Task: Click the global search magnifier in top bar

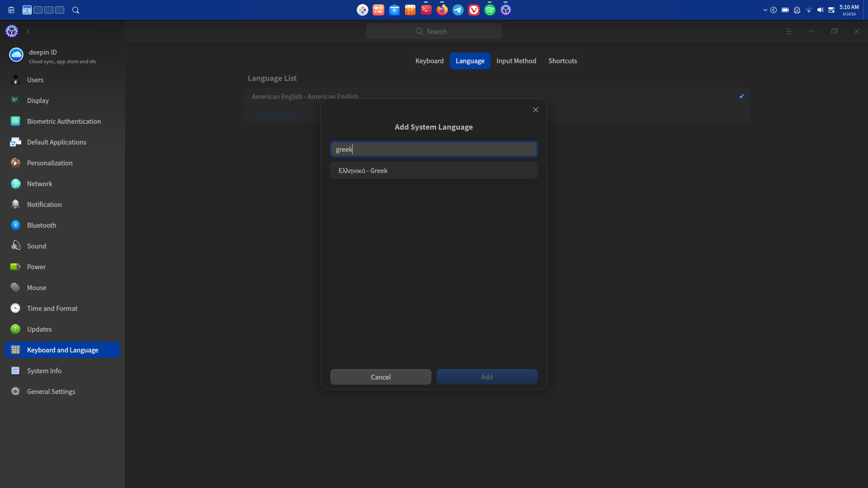Action: tap(75, 10)
